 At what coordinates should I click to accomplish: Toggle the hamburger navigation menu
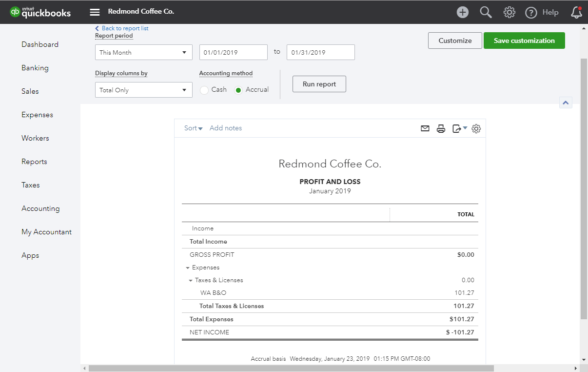tap(95, 12)
